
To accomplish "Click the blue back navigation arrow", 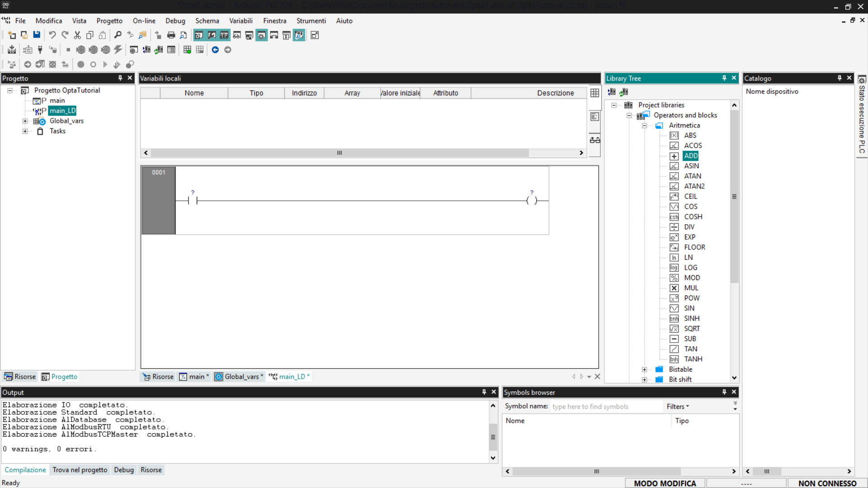I will pyautogui.click(x=215, y=50).
